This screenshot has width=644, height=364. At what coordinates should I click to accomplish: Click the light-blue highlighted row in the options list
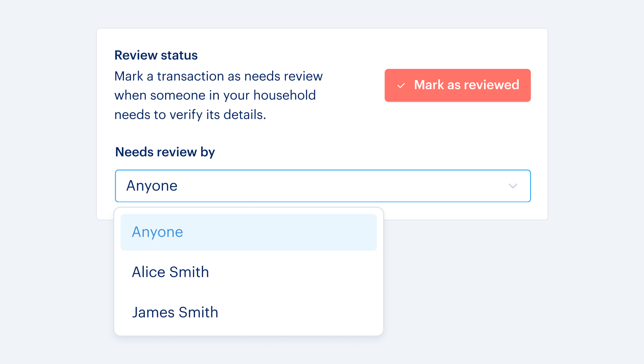(x=249, y=232)
